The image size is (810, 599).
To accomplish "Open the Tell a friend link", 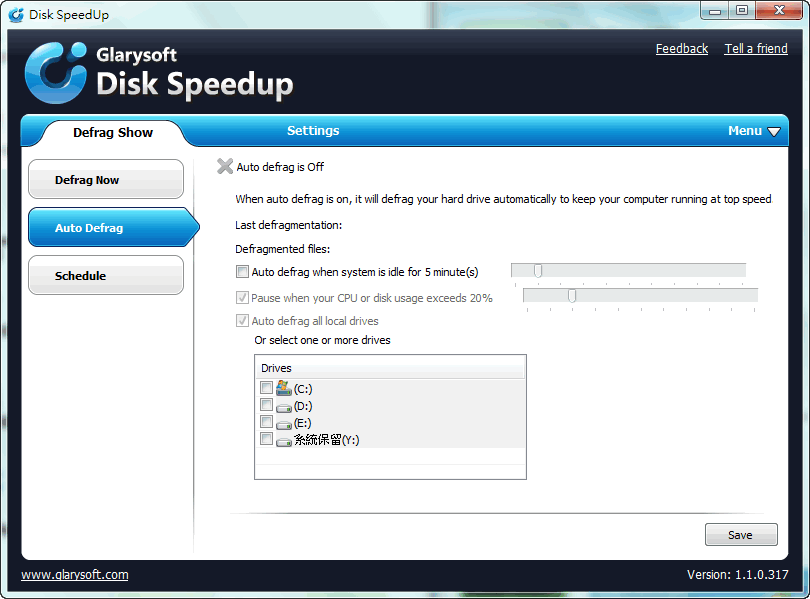I will [756, 49].
